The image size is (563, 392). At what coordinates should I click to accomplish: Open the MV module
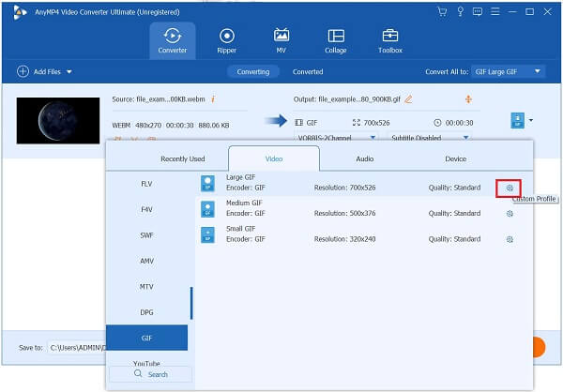(x=281, y=41)
